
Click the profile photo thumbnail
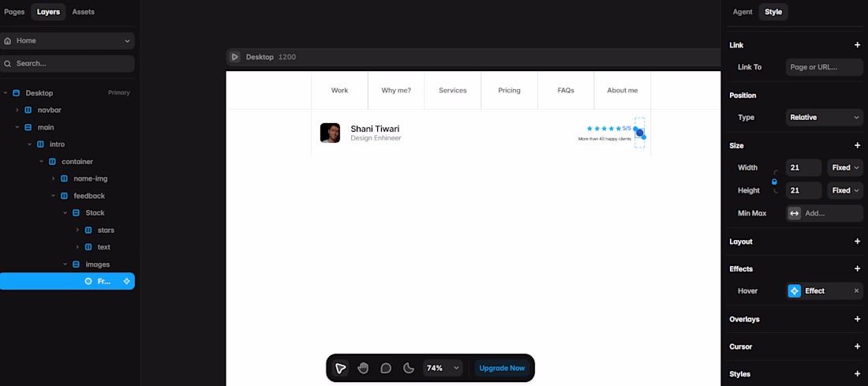(330, 133)
